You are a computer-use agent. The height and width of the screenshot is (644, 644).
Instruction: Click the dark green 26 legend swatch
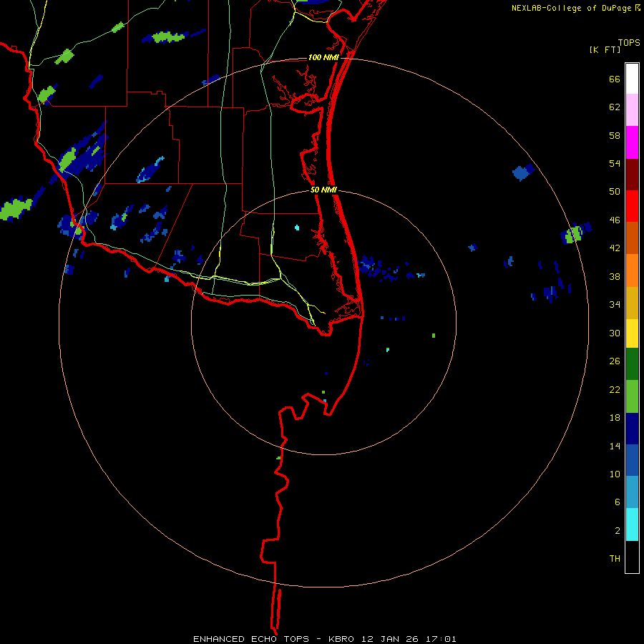[x=632, y=364]
